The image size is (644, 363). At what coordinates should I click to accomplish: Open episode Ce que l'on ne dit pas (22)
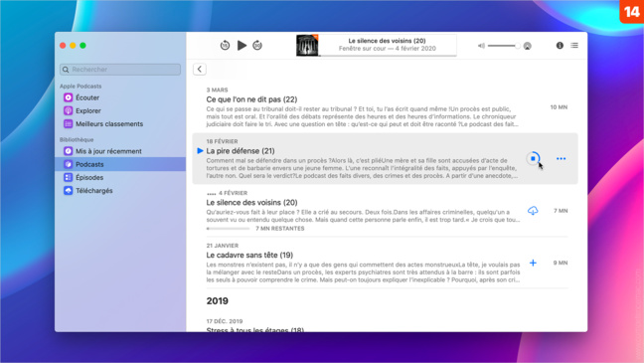251,99
